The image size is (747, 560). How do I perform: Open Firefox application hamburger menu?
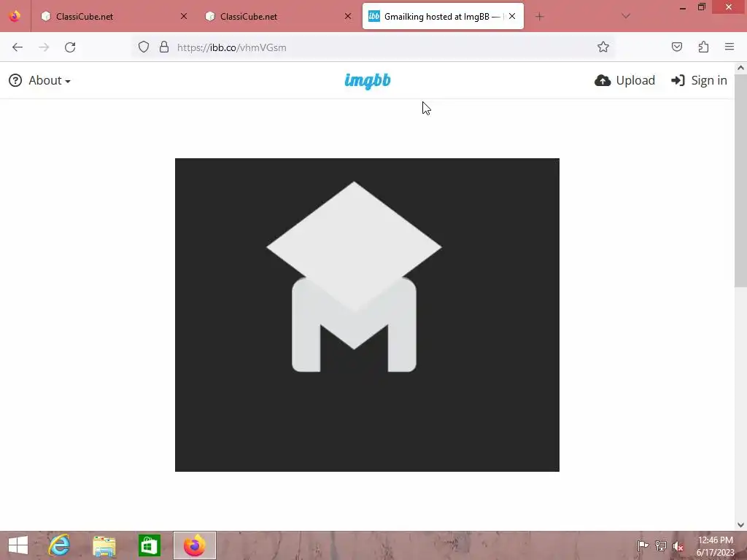point(729,47)
